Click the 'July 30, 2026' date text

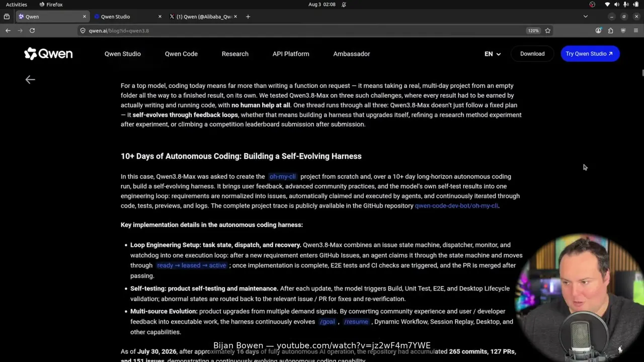point(157,351)
